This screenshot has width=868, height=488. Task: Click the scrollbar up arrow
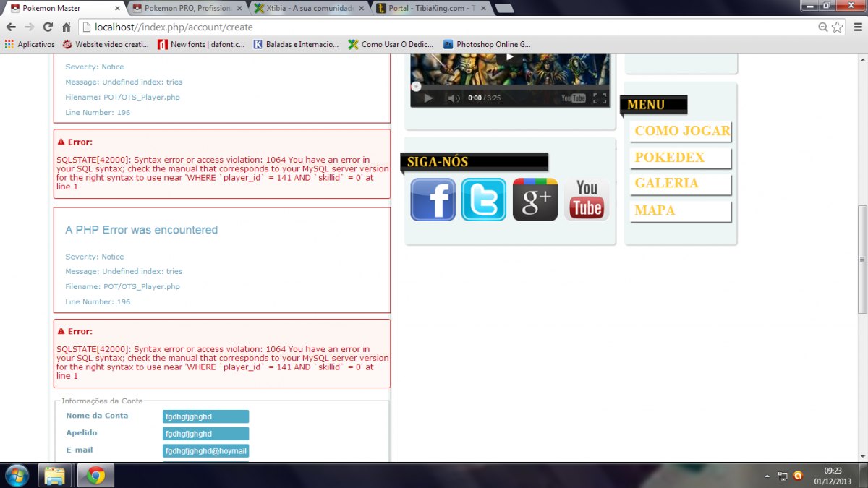pyautogui.click(x=862, y=61)
